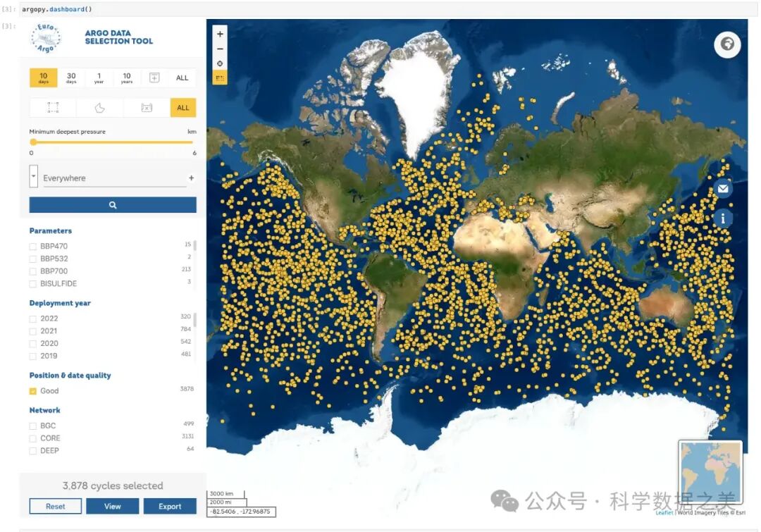Click the envelope contact icon
This screenshot has width=761, height=532.
(723, 189)
